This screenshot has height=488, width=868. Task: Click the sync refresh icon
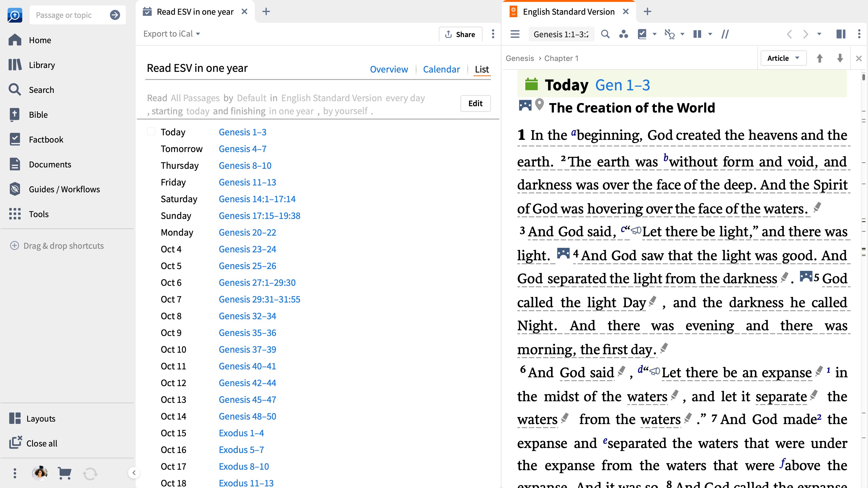click(x=90, y=474)
